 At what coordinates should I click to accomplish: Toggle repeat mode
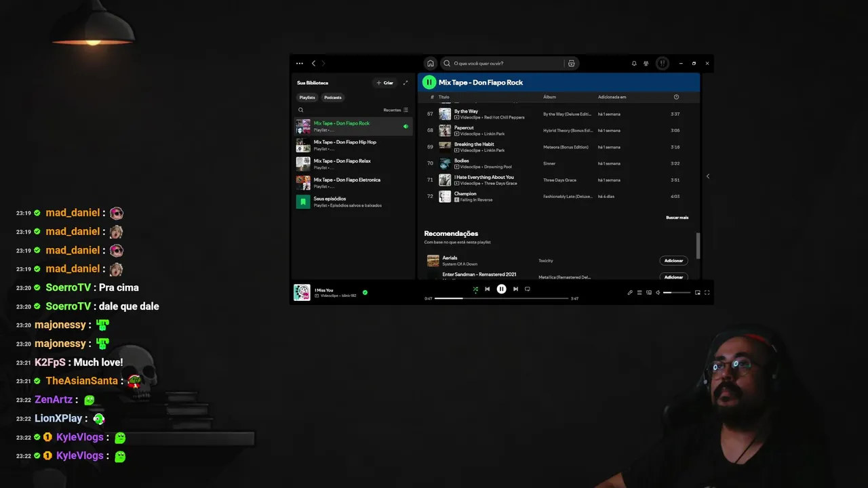pyautogui.click(x=528, y=289)
